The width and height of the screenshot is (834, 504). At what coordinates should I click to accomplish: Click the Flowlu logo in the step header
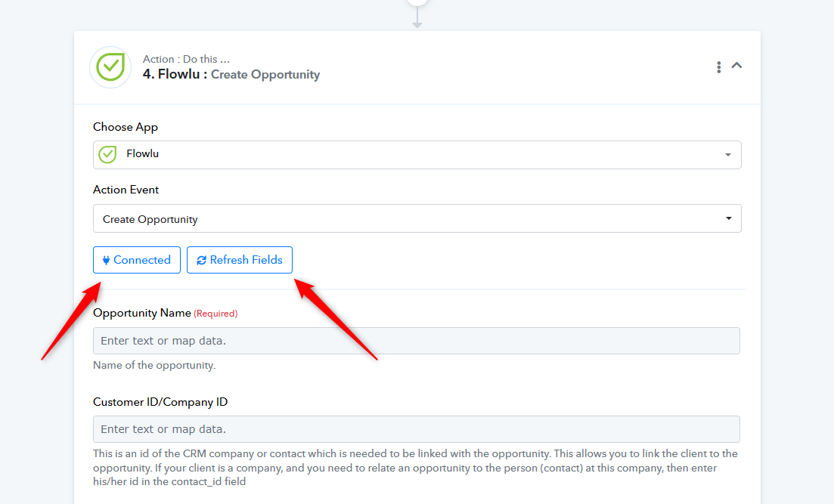click(x=110, y=67)
